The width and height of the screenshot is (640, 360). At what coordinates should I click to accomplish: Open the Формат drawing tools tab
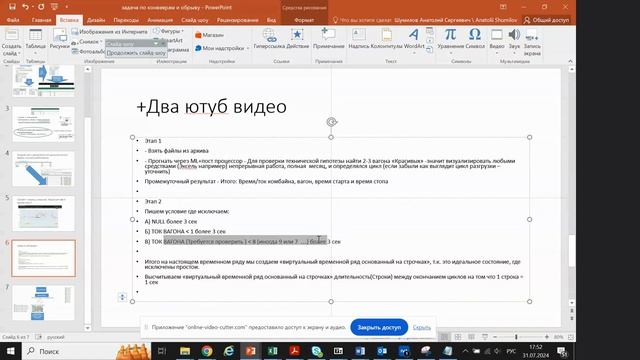coord(304,20)
